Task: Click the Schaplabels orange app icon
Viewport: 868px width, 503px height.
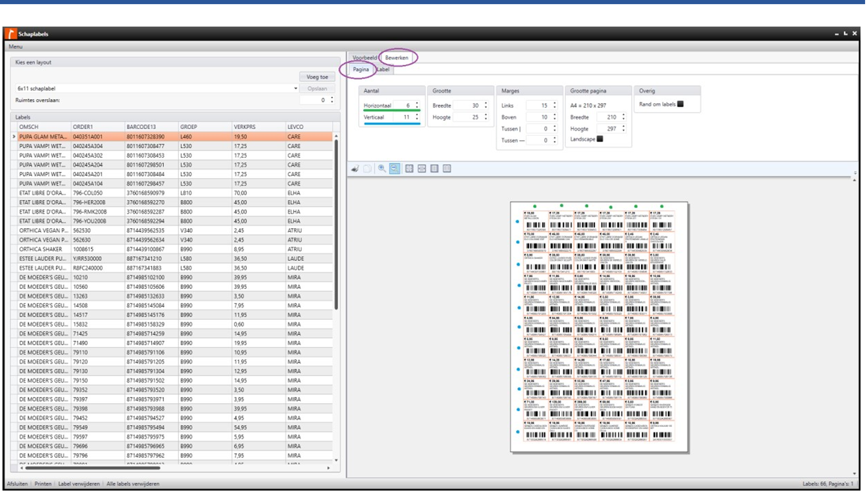Action: click(x=11, y=34)
